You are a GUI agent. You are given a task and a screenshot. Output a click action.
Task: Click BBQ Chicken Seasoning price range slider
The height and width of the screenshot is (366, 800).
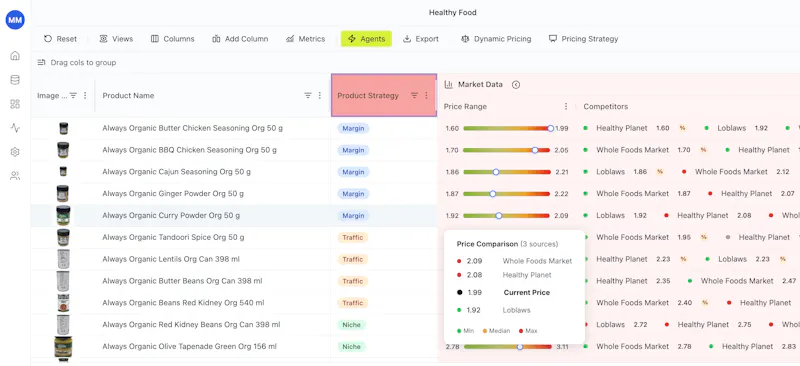pyautogui.click(x=507, y=150)
